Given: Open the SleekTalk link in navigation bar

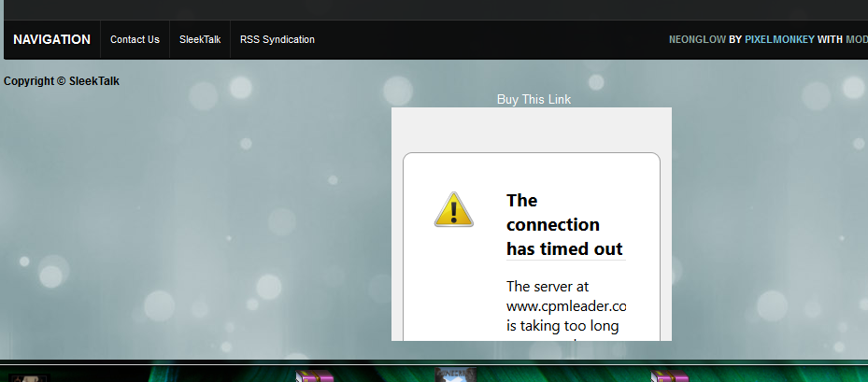Looking at the screenshot, I should pyautogui.click(x=200, y=39).
